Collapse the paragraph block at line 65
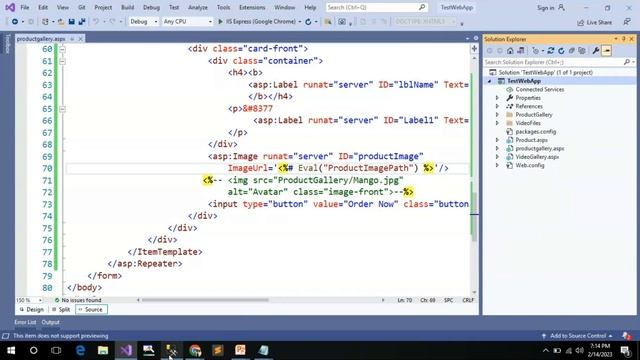 [x=62, y=109]
